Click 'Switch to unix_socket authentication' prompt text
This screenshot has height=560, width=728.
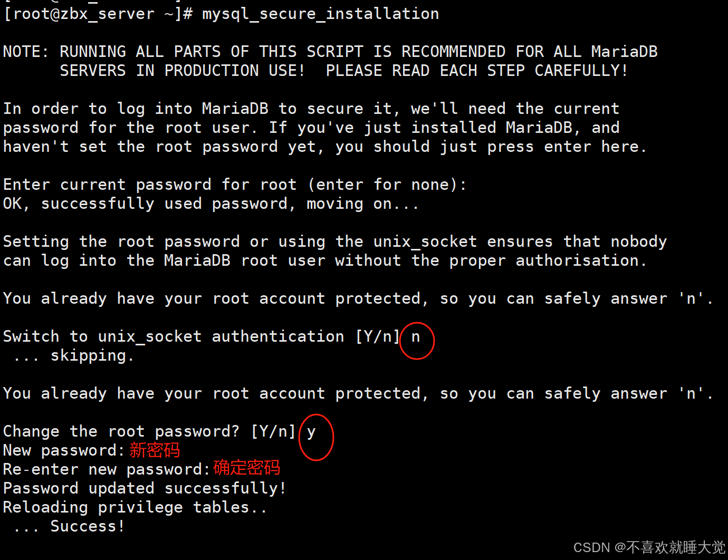174,336
